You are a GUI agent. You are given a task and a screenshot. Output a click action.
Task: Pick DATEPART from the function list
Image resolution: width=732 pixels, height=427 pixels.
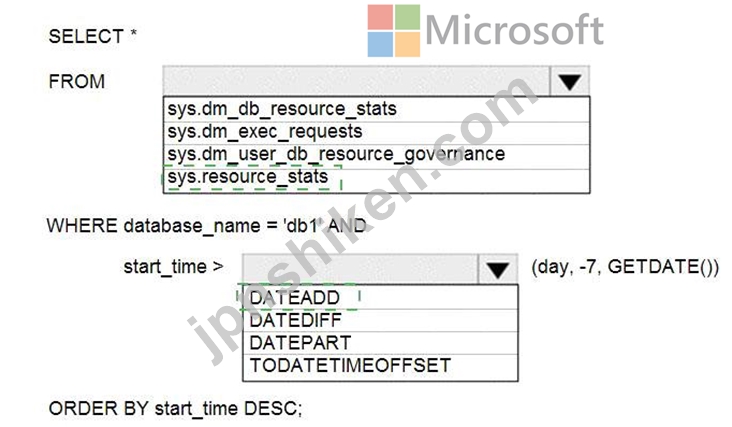(380, 343)
